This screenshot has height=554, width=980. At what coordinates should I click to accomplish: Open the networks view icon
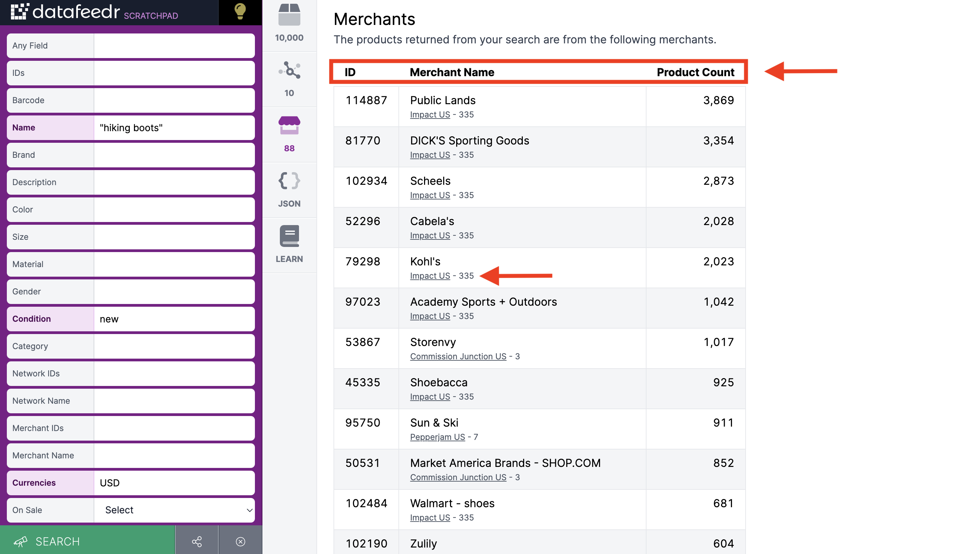pos(289,70)
